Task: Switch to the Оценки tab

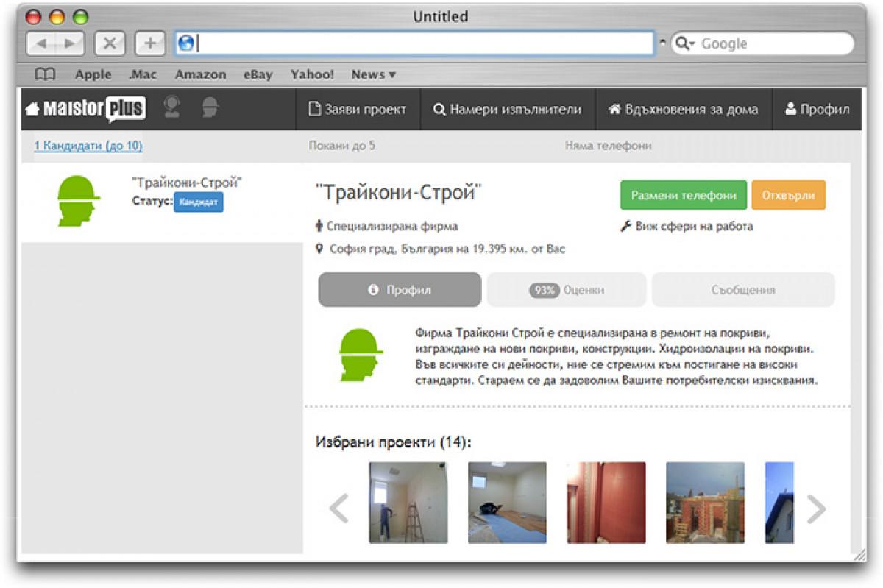Action: click(x=566, y=290)
